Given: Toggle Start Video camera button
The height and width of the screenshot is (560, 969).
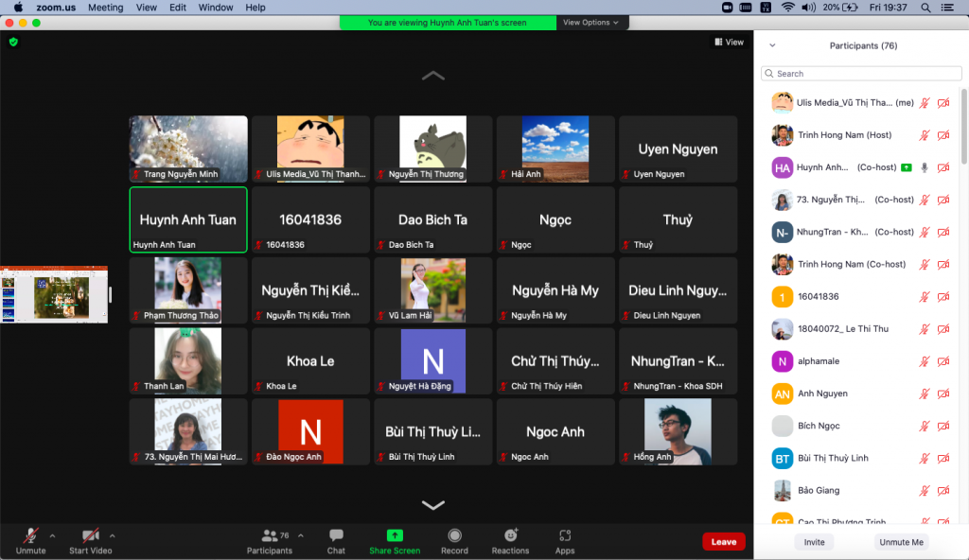Looking at the screenshot, I should coord(90,536).
